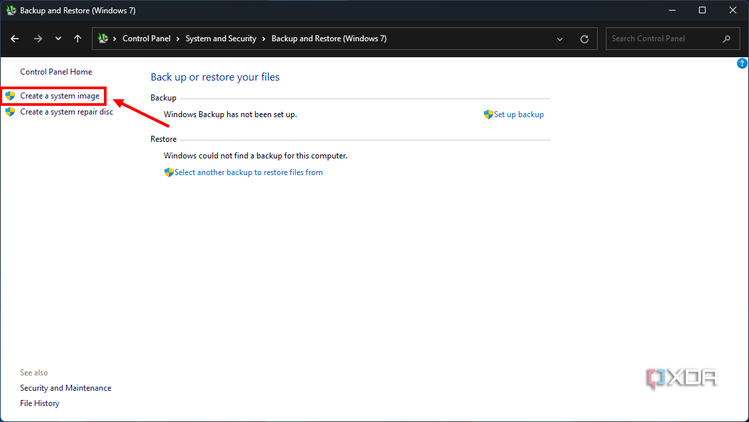Click the window title bar app icon

coord(11,10)
